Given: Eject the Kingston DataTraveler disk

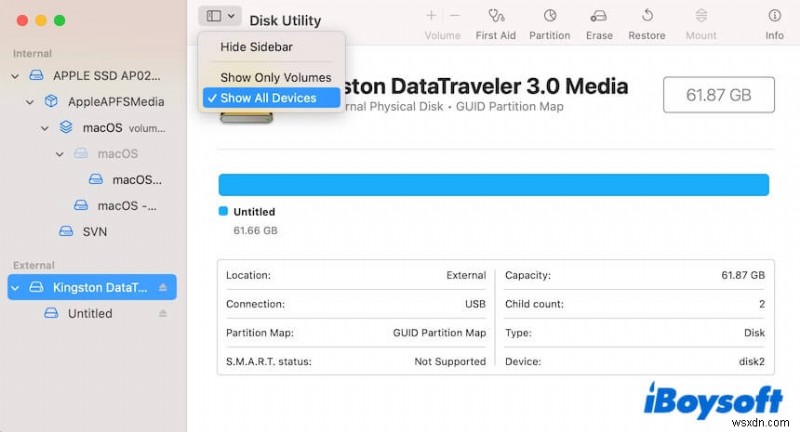Looking at the screenshot, I should click(163, 288).
